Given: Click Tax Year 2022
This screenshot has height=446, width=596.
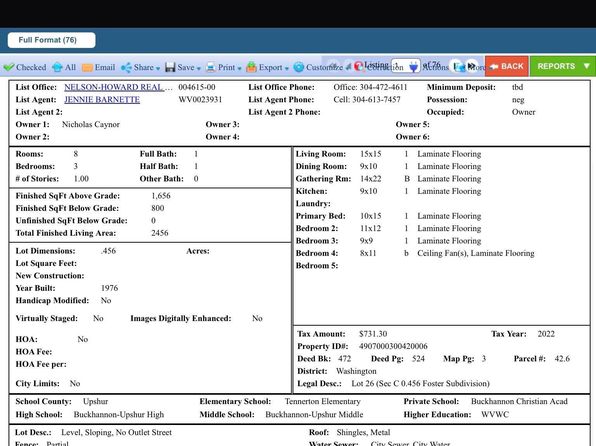Looking at the screenshot, I should [x=546, y=334].
